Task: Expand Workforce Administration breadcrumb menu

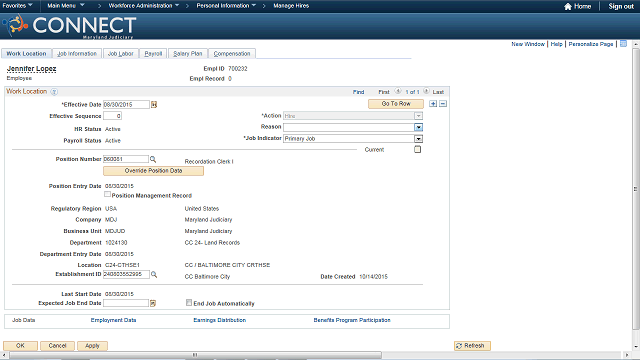Action: click(x=144, y=6)
